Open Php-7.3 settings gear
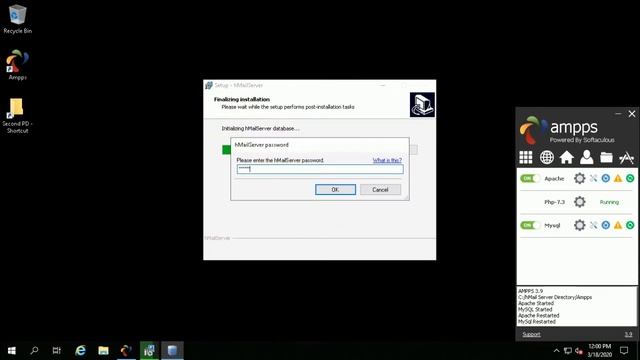Image resolution: width=640 pixels, height=360 pixels. point(580,202)
